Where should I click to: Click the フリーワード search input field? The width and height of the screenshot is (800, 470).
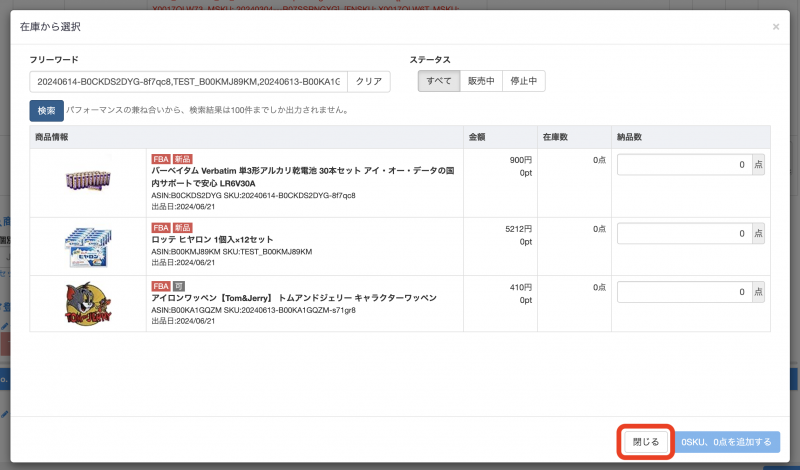click(x=188, y=82)
